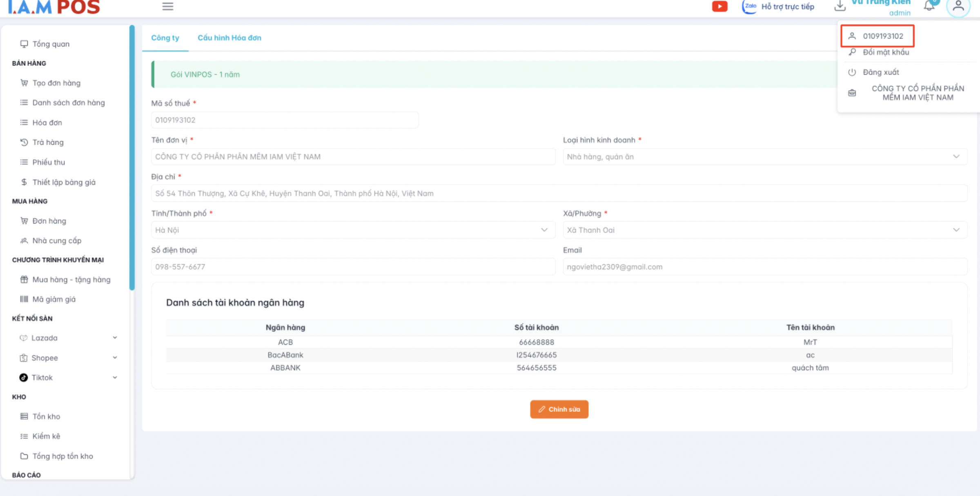Go to Tạo đơn hàng in sidebar
The height and width of the screenshot is (496, 980).
(x=56, y=83)
